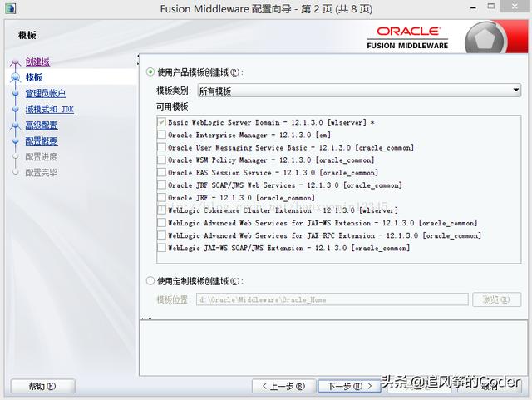The height and width of the screenshot is (400, 532).
Task: Check WebLogic Advanced Web Services JAX-WS Extension
Action: pos(162,223)
